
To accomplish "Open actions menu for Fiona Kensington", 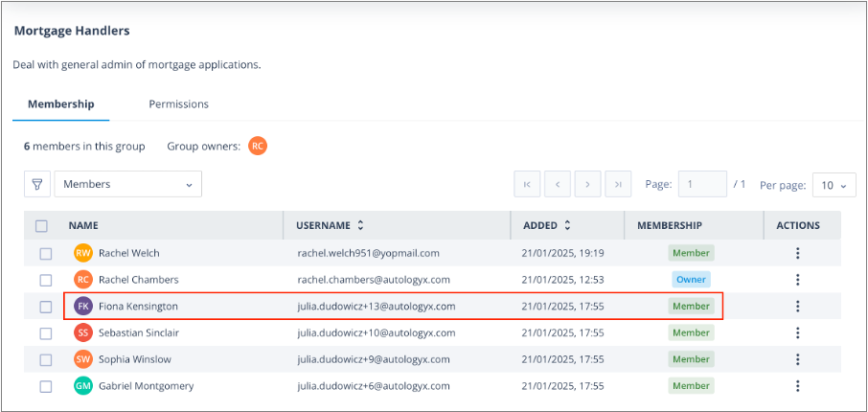I will click(798, 307).
